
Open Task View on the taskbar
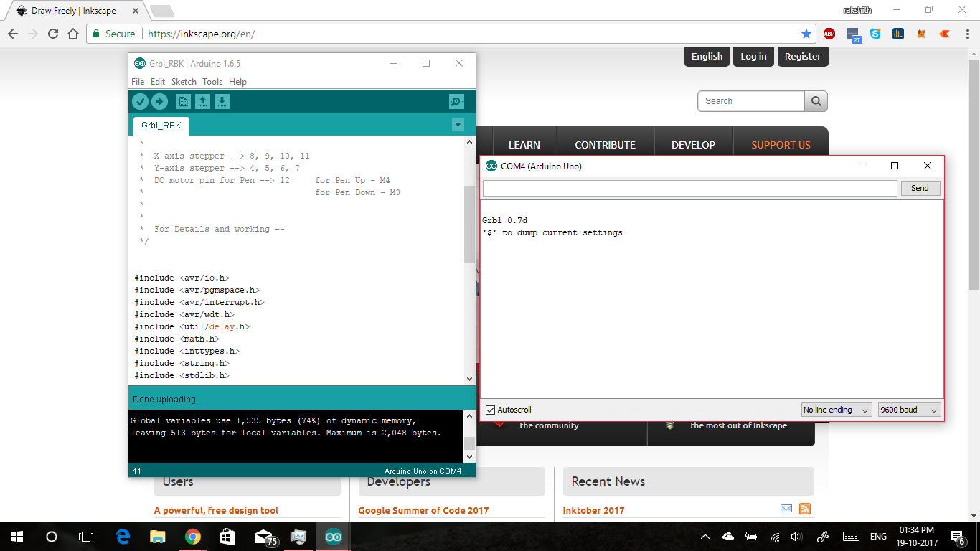tap(86, 537)
